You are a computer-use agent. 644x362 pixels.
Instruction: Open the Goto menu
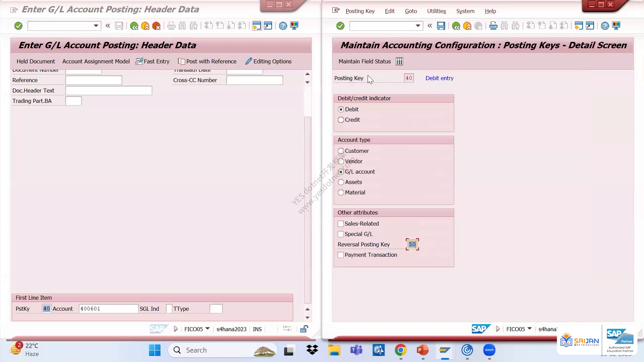(x=411, y=11)
